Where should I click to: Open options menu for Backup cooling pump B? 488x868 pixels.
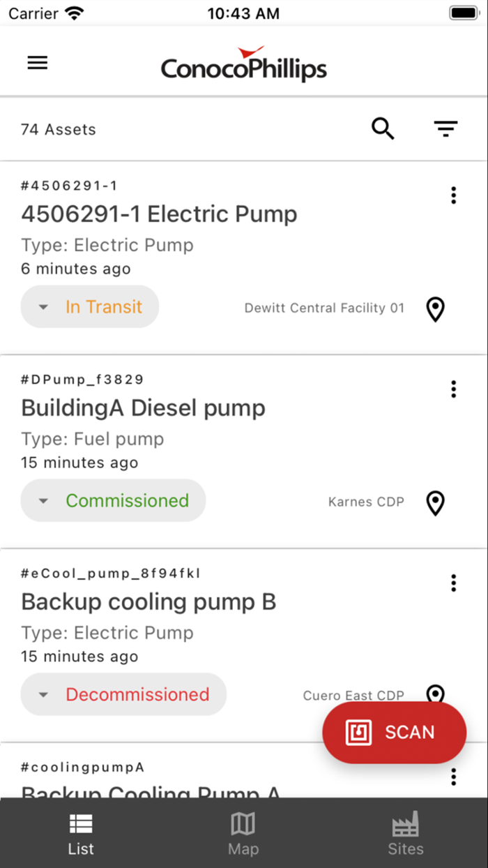click(x=453, y=583)
